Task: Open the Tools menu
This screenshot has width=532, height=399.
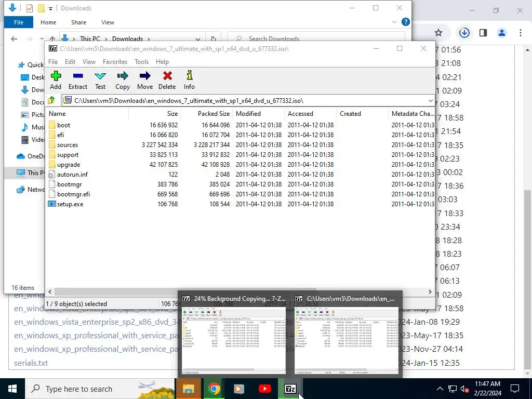Action: (x=141, y=62)
